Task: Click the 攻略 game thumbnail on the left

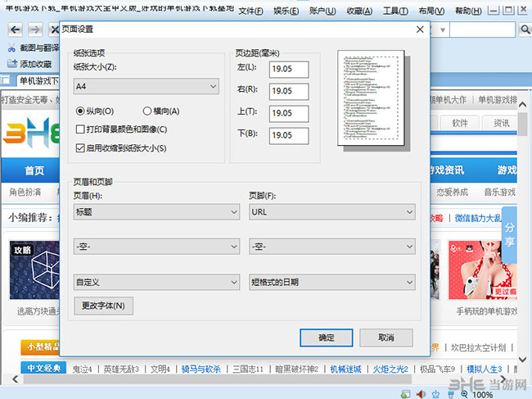Action: (x=34, y=270)
